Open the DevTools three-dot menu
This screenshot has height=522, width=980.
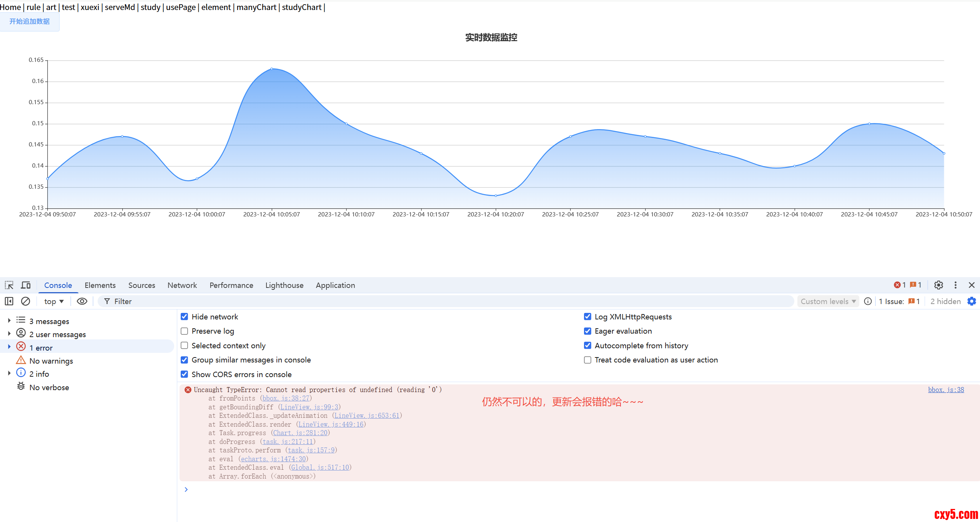coord(955,285)
